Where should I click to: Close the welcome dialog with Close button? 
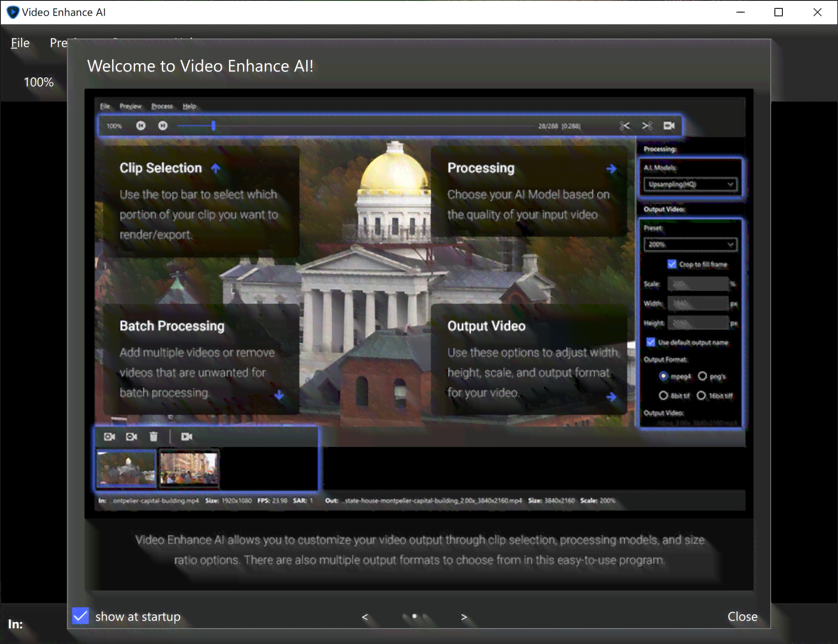pos(742,616)
